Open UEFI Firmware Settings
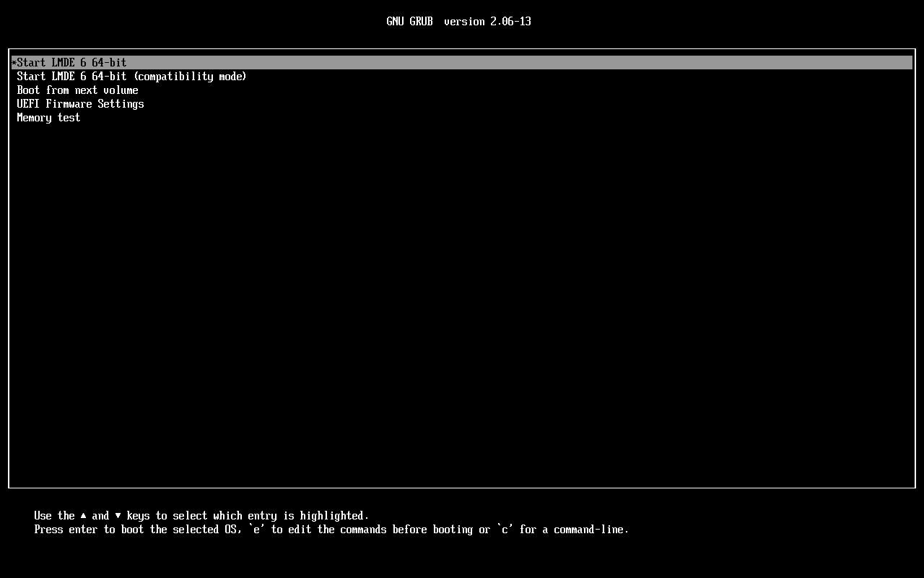Image resolution: width=924 pixels, height=578 pixels. coord(80,103)
